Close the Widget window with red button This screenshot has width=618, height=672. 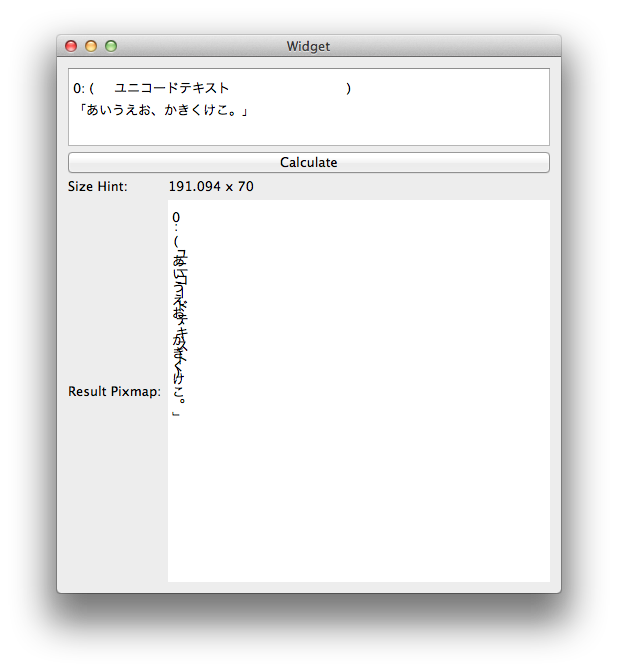click(71, 46)
